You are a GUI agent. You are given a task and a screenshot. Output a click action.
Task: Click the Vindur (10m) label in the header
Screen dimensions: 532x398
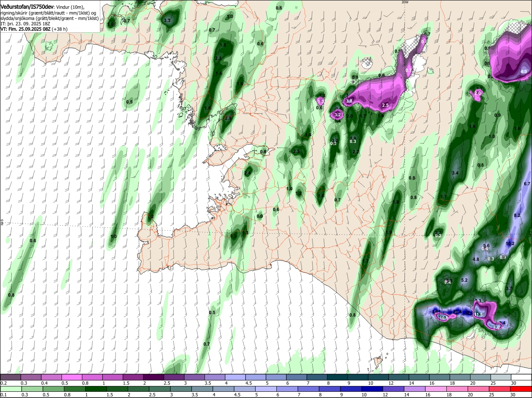(70, 7)
